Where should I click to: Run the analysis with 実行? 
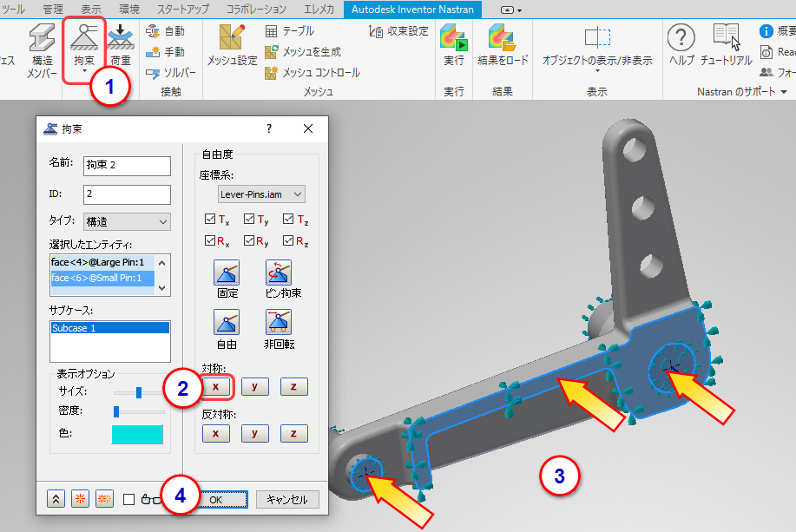(453, 46)
